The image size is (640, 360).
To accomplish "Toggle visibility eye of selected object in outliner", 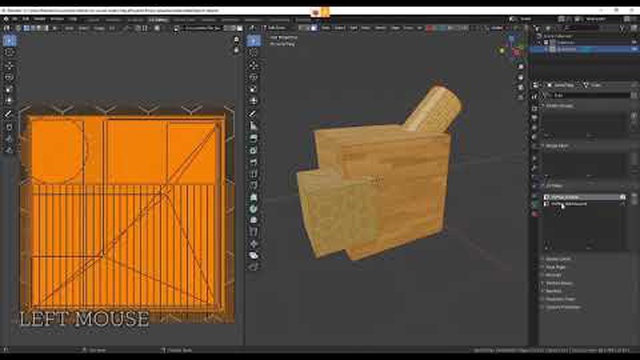I will click(634, 49).
